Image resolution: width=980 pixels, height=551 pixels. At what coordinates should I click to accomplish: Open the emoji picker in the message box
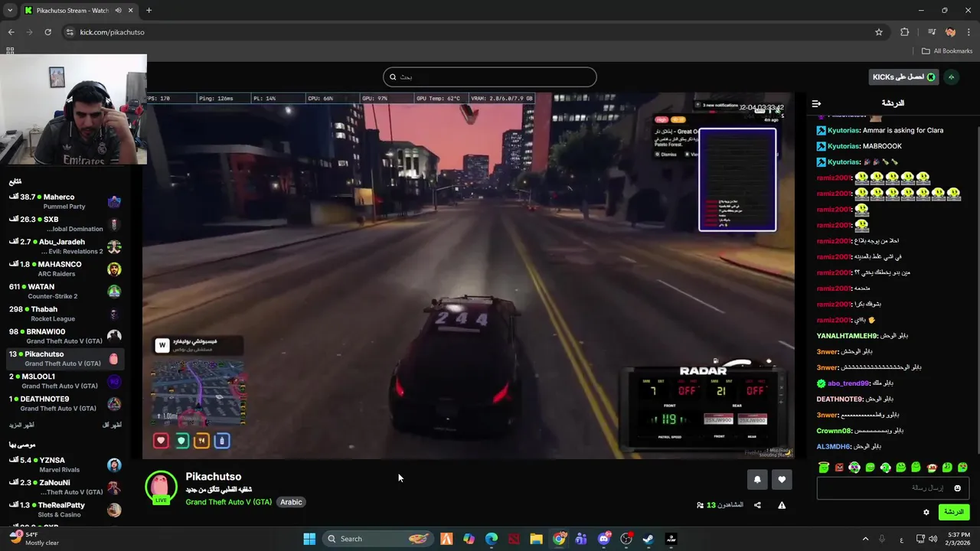957,488
